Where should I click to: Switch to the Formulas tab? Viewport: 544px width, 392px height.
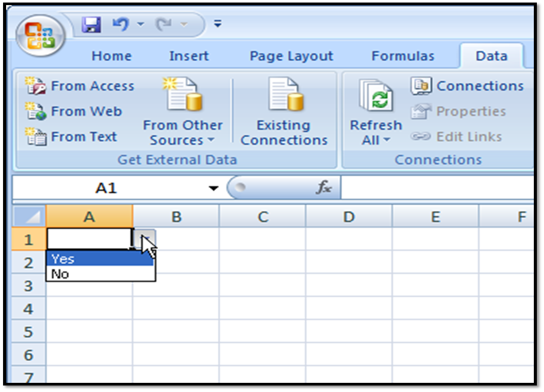[403, 56]
